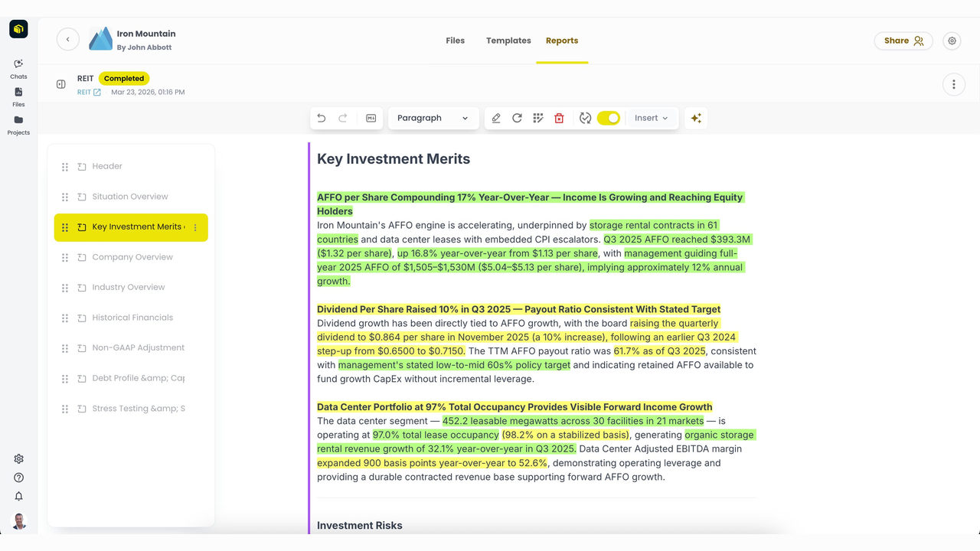Open the report more options menu
Screen dimensions: 980x551
point(953,84)
